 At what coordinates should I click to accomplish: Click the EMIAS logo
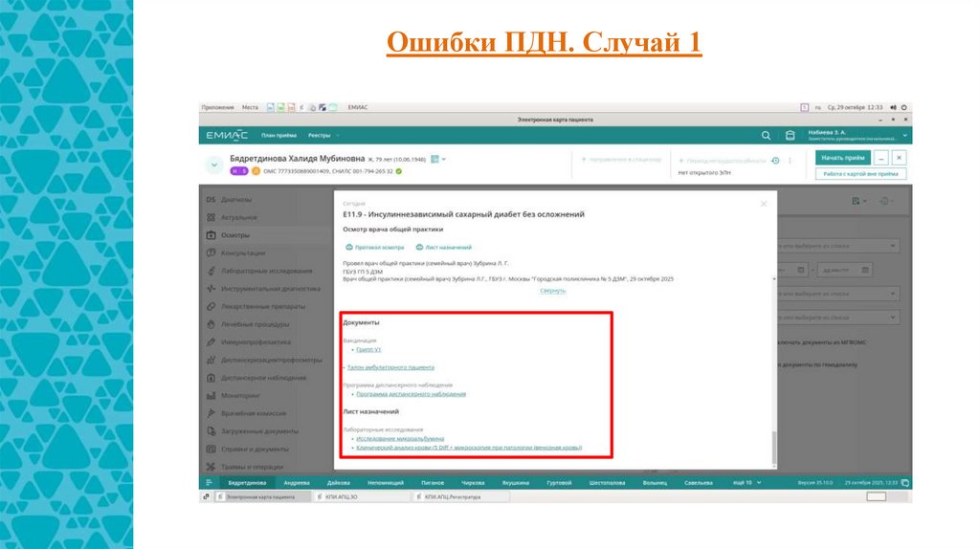(227, 136)
